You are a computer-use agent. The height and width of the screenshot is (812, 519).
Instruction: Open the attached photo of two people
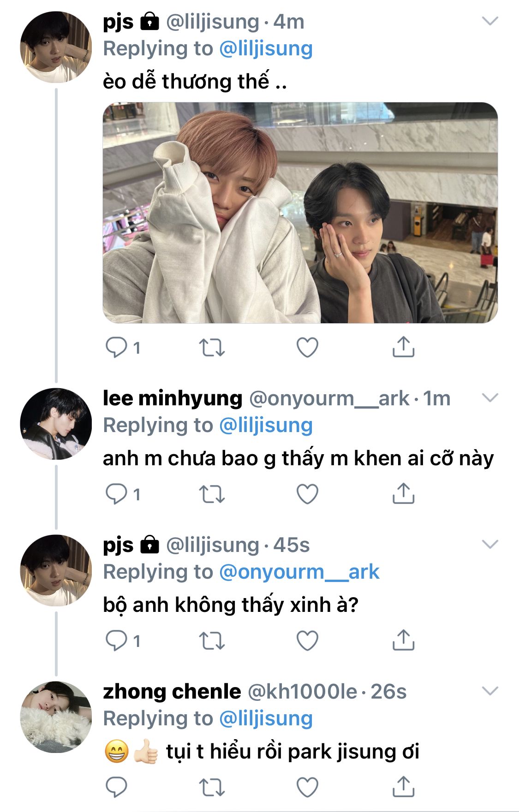[300, 213]
